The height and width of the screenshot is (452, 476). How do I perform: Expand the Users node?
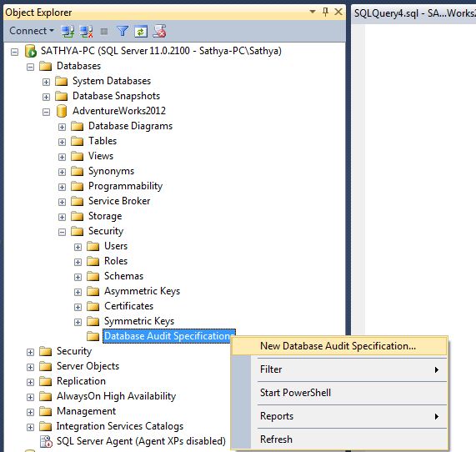[x=78, y=247]
